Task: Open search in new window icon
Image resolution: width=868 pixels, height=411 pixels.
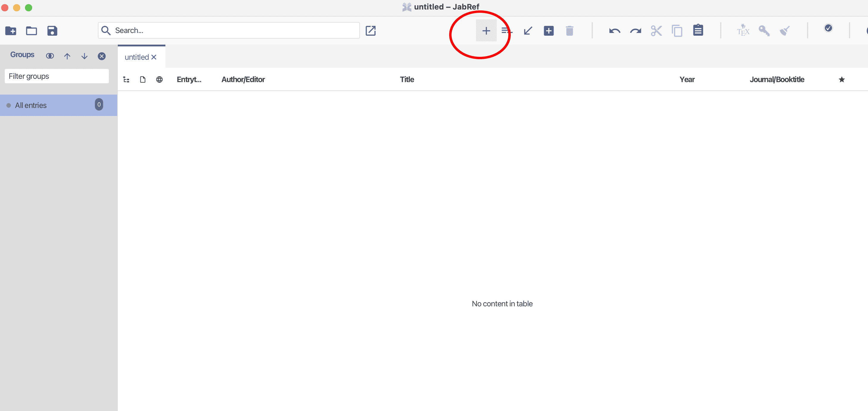Action: (x=370, y=31)
